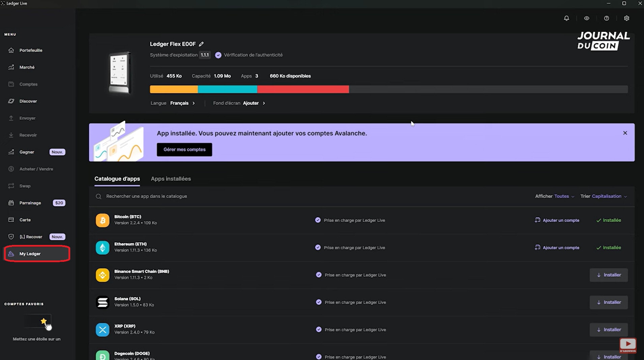
Task: Open the help question mark icon
Action: point(607,18)
